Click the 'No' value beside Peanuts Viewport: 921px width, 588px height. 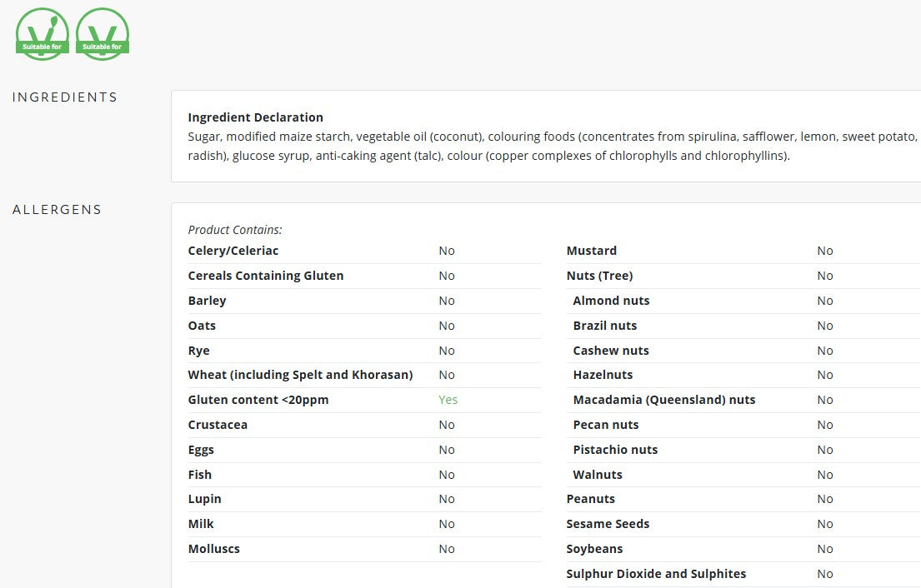click(x=824, y=499)
